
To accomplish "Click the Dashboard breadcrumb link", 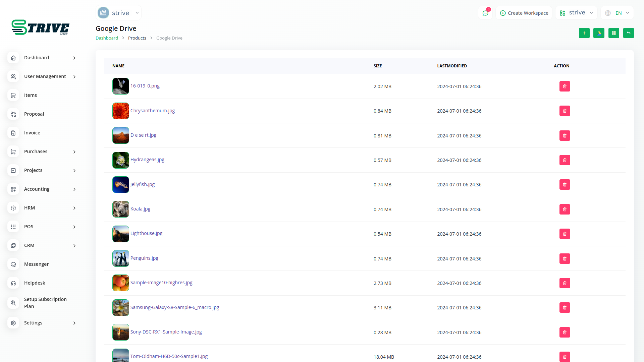I will [107, 38].
